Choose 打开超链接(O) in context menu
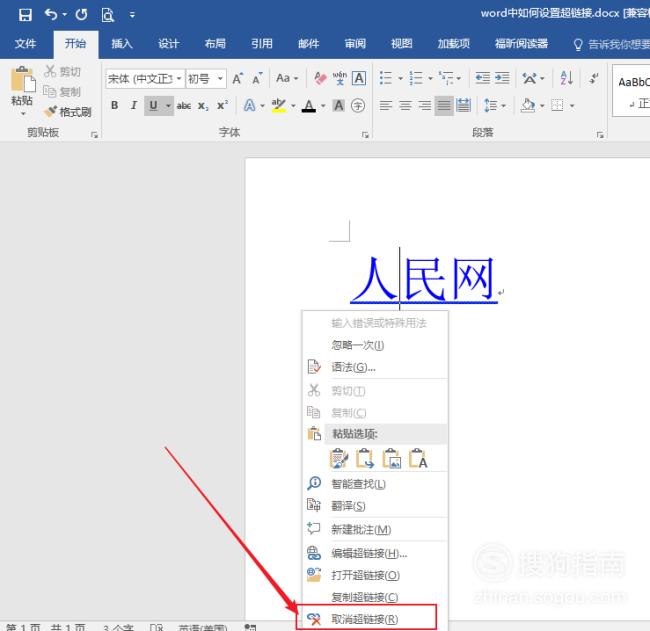 [x=375, y=575]
